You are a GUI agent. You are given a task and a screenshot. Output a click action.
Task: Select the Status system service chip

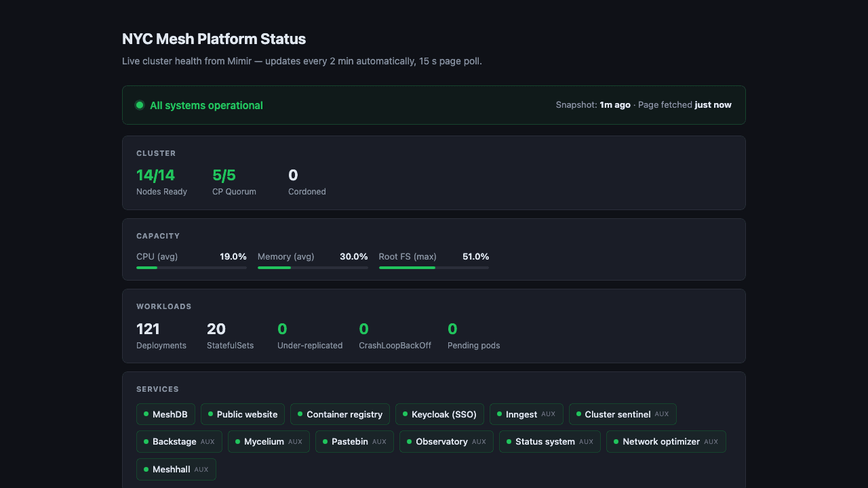pos(550,441)
